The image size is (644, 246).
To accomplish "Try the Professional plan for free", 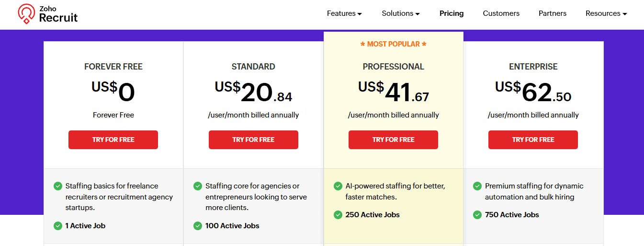I will 393,140.
